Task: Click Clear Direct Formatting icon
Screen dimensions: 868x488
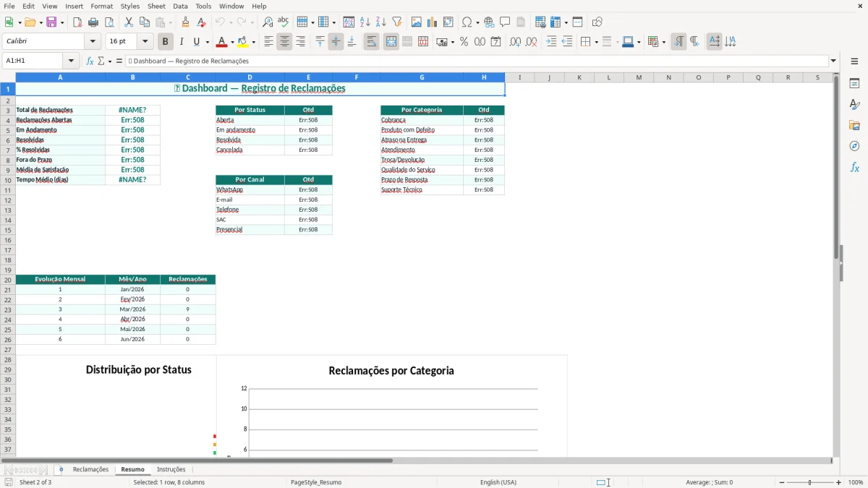Action: coord(201,22)
